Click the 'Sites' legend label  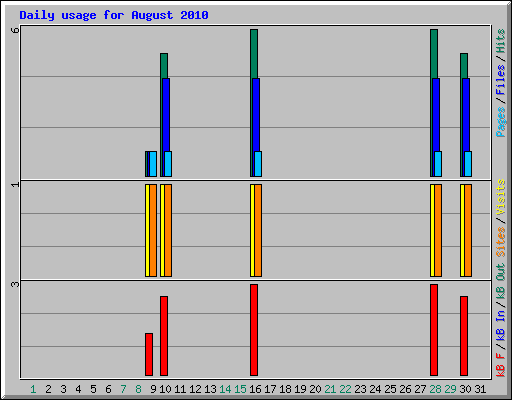pyautogui.click(x=500, y=242)
